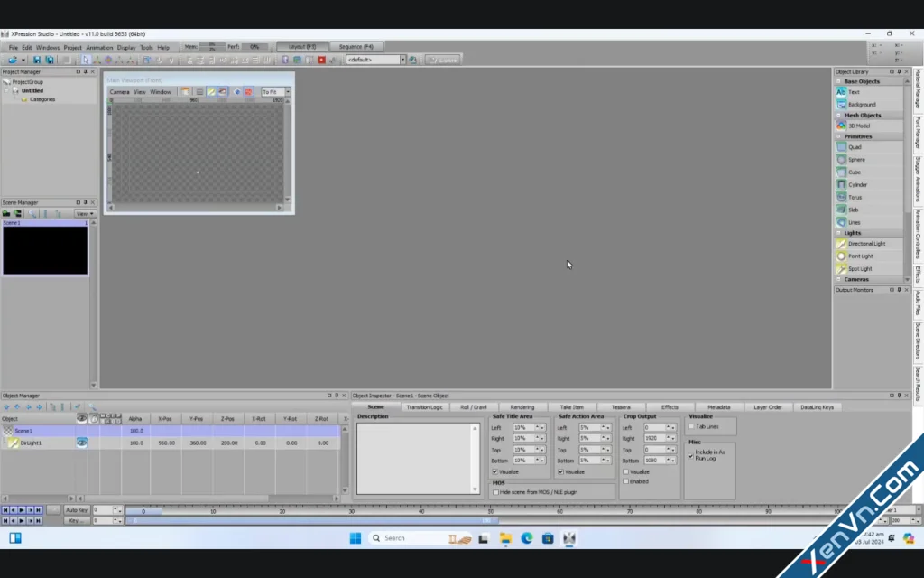Screen dimensions: 924x578
Task: Open the To Fit zoom dropdown
Action: point(288,92)
